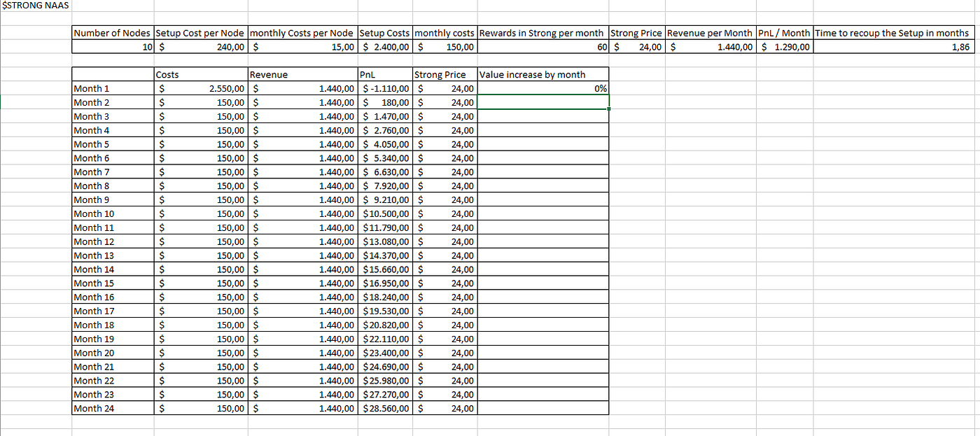Select the Month 15 row label
980x436 pixels.
[113, 283]
